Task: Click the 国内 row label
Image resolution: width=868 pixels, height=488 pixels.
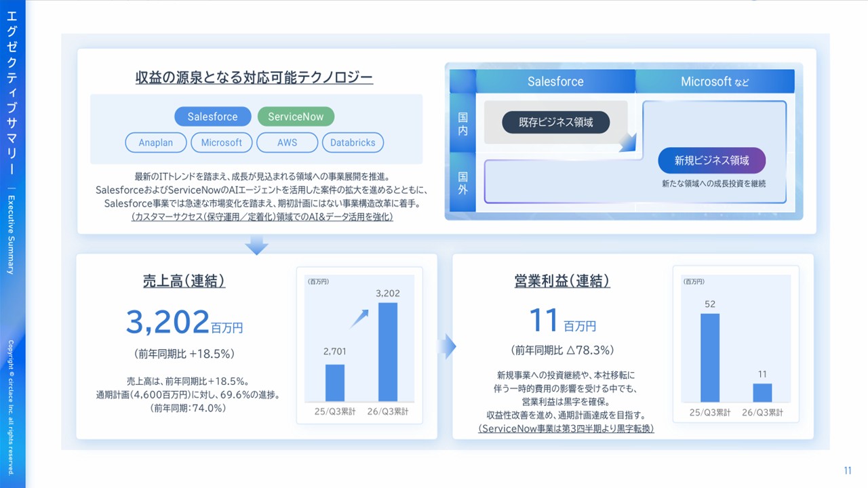Action: (x=462, y=123)
